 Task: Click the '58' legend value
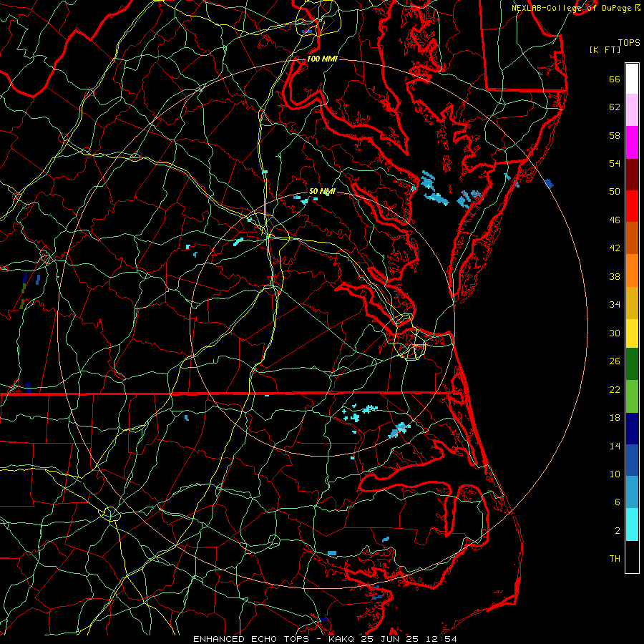point(615,135)
